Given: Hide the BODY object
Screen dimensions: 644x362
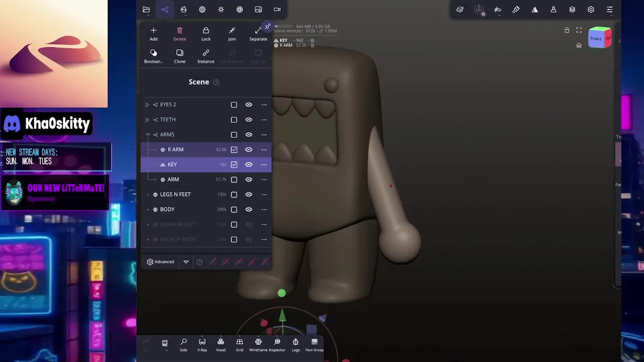Looking at the screenshot, I should click(249, 209).
